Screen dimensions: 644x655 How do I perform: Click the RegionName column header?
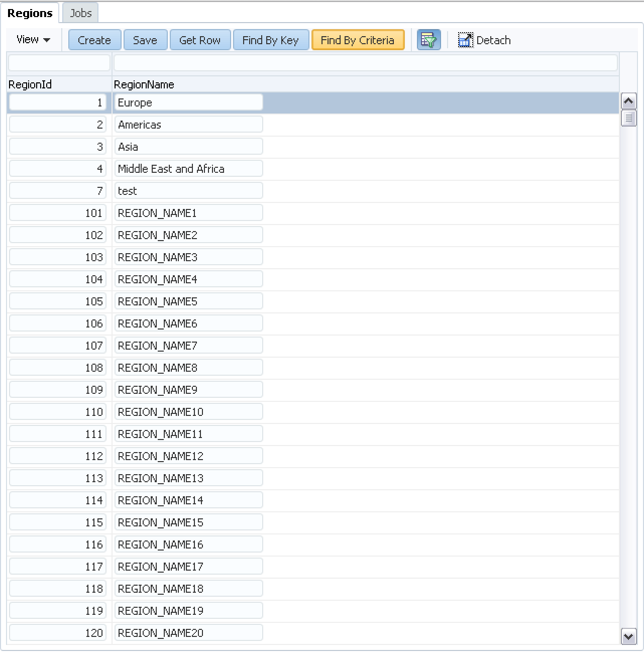coord(366,84)
